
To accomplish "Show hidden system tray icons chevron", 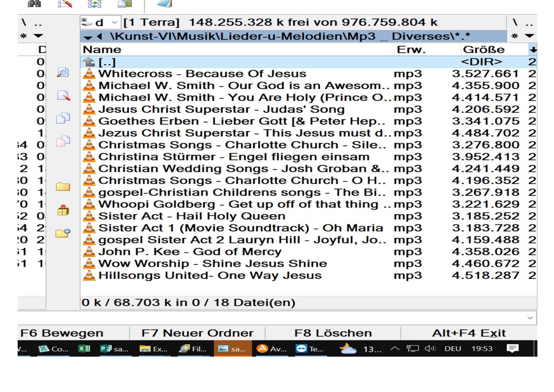I will click(394, 349).
